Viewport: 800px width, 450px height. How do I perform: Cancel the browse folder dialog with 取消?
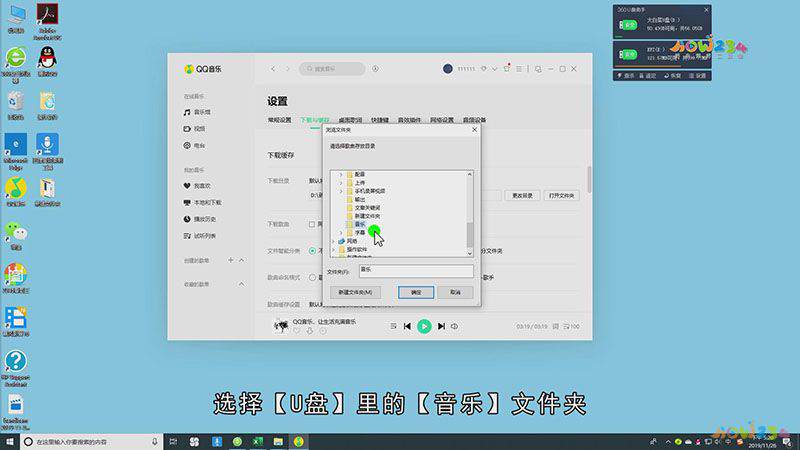tap(455, 292)
